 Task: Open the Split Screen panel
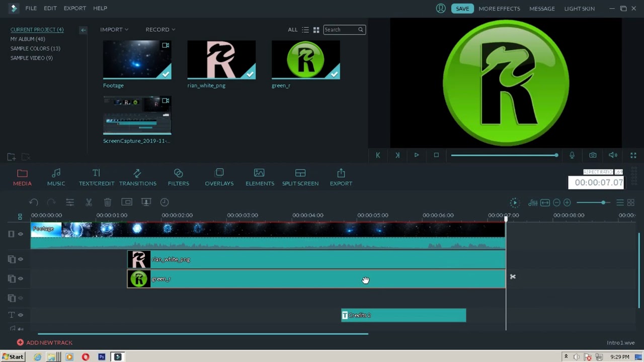pos(300,177)
